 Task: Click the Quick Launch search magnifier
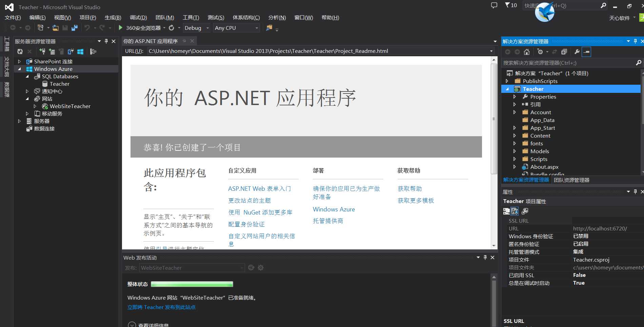603,5
